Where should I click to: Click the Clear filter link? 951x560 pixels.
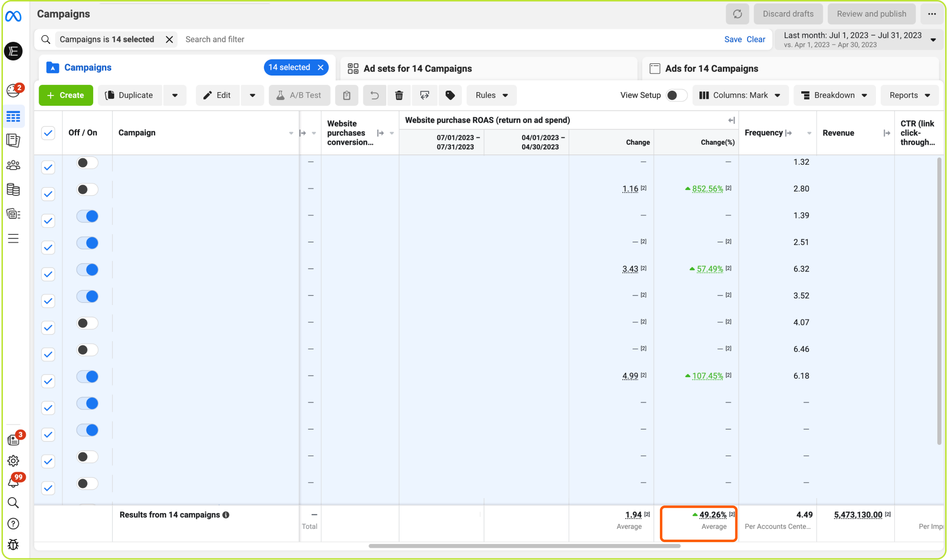[x=755, y=39]
